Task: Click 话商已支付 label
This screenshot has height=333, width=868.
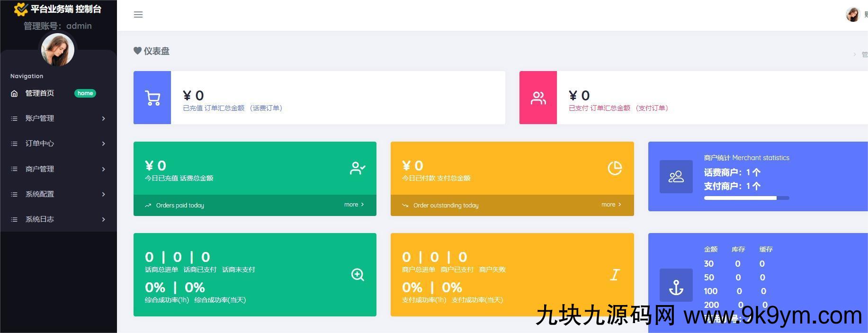Action: pos(200,270)
